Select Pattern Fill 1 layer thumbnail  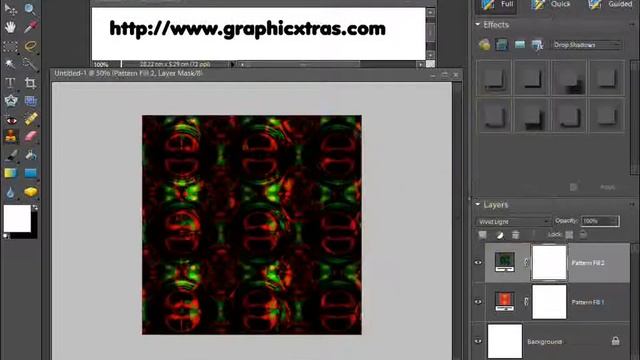504,302
